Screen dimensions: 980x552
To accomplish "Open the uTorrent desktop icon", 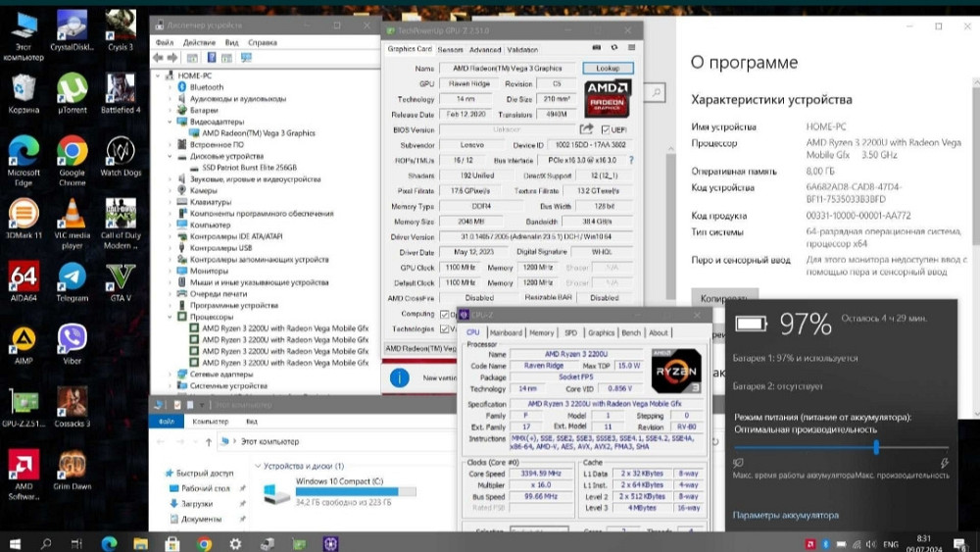I will 72,93.
